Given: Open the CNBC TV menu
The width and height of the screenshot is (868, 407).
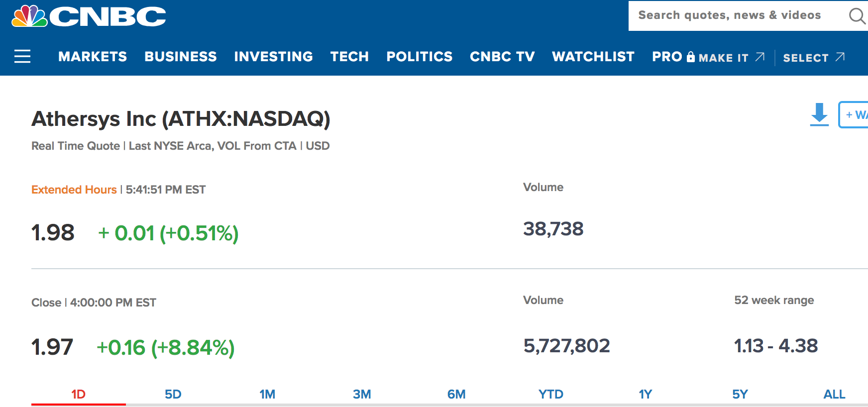Looking at the screenshot, I should (x=502, y=57).
